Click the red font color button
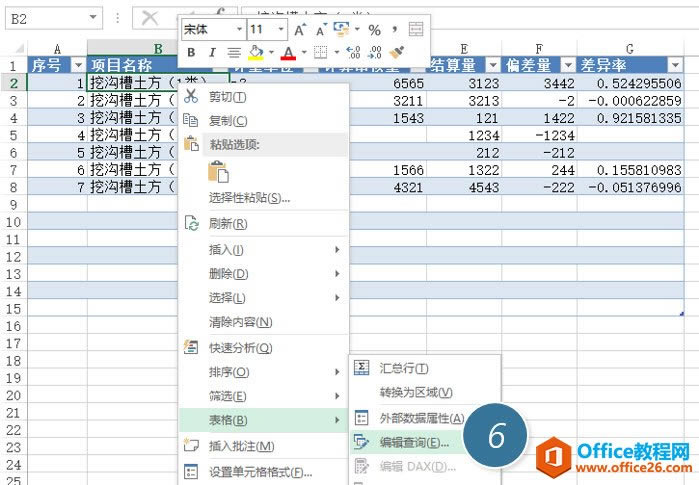 [288, 52]
